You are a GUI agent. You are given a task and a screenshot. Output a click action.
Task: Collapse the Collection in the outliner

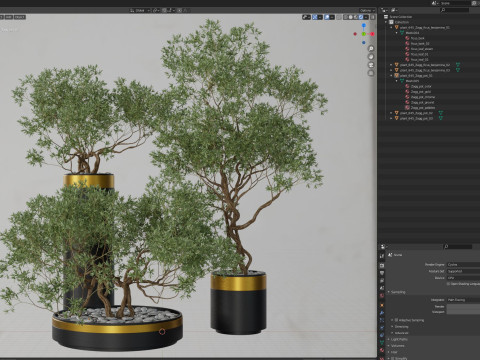386,22
